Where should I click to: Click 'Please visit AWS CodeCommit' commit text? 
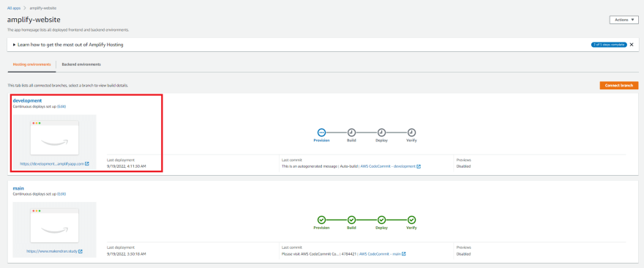[x=310, y=253]
